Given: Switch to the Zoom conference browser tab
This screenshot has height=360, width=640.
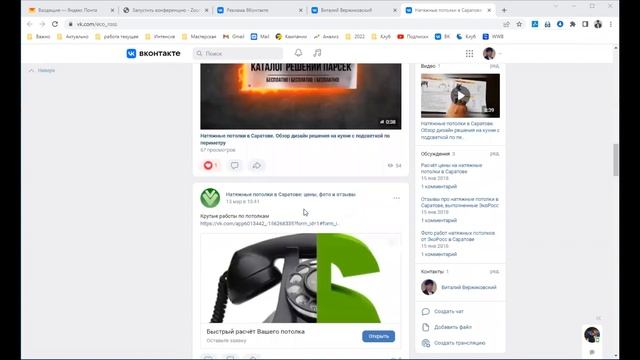Looking at the screenshot, I should [165, 10].
